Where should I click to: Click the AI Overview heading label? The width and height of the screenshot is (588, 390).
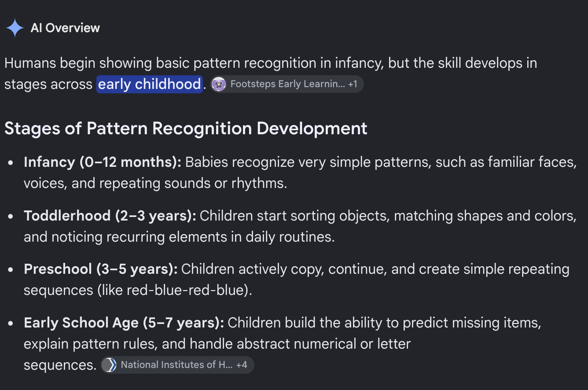[x=65, y=28]
